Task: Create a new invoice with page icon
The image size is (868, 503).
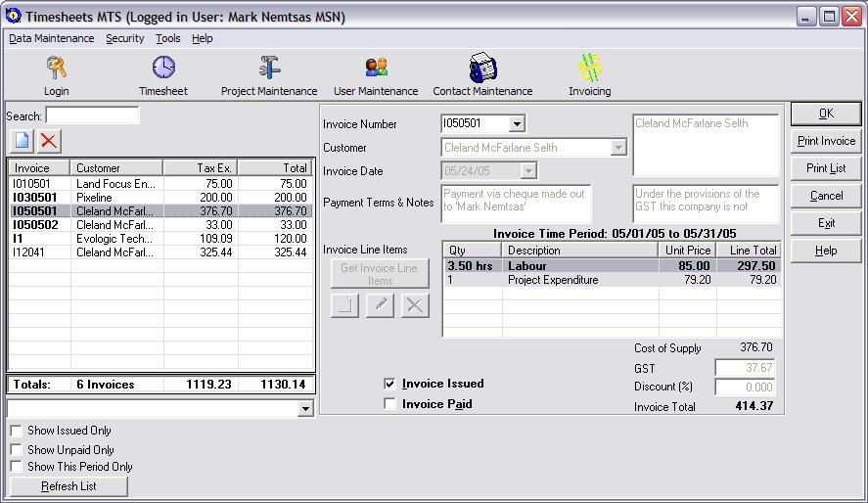Action: point(23,141)
